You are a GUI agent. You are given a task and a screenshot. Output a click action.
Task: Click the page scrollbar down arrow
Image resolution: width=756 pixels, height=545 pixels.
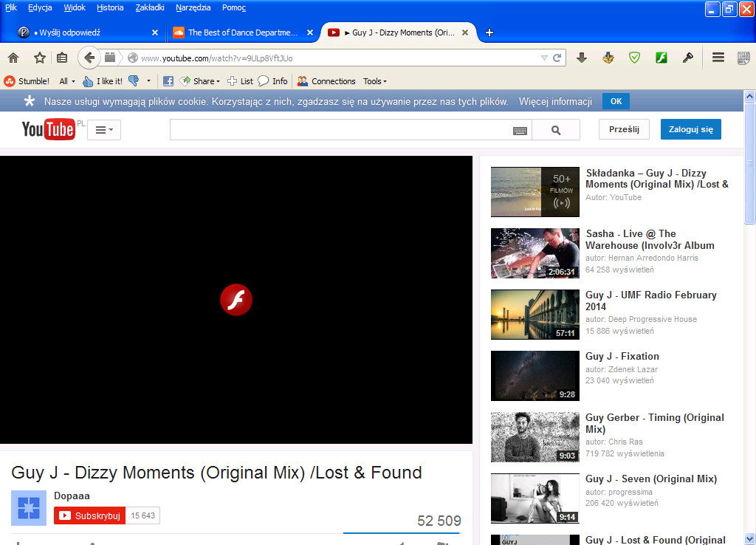[750, 539]
